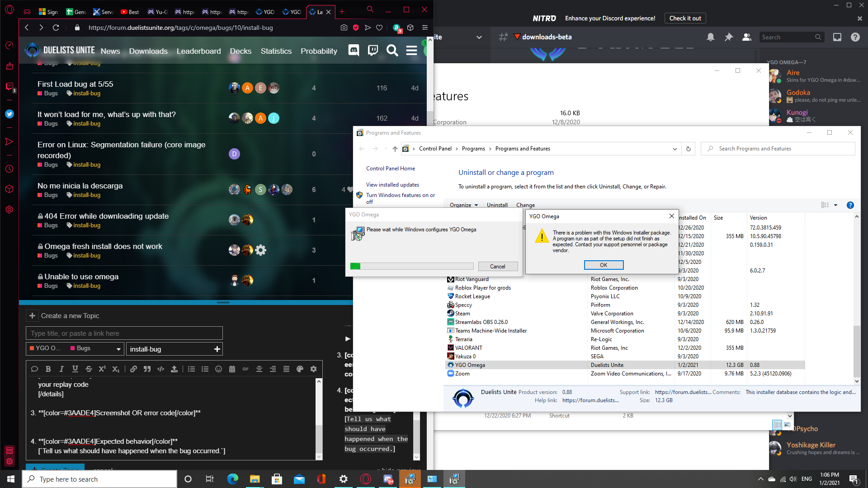The image size is (868, 488).
Task: Open View installed updates link
Action: click(392, 185)
